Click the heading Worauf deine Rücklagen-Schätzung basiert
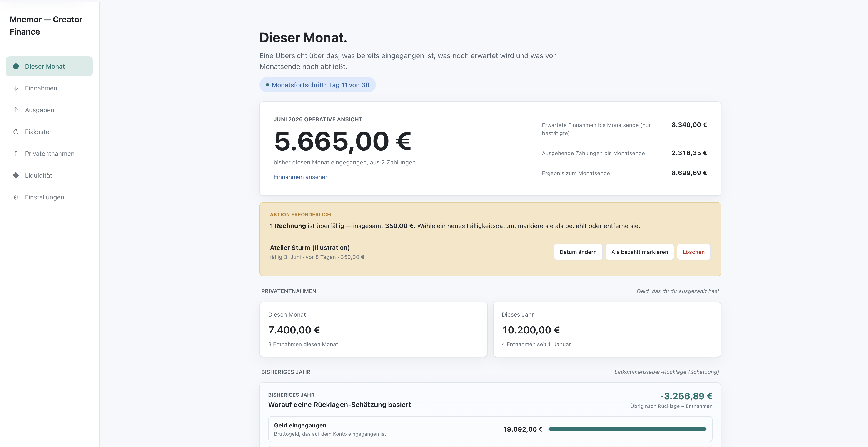This screenshot has width=868, height=447. click(340, 405)
